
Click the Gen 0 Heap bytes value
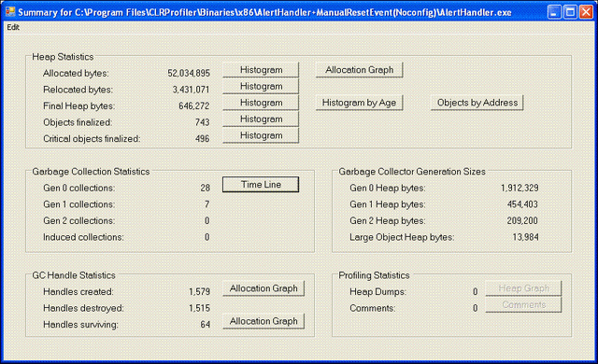click(520, 189)
